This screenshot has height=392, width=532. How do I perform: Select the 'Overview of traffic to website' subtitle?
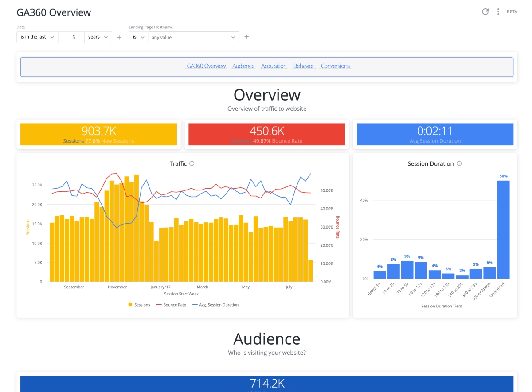point(267,109)
